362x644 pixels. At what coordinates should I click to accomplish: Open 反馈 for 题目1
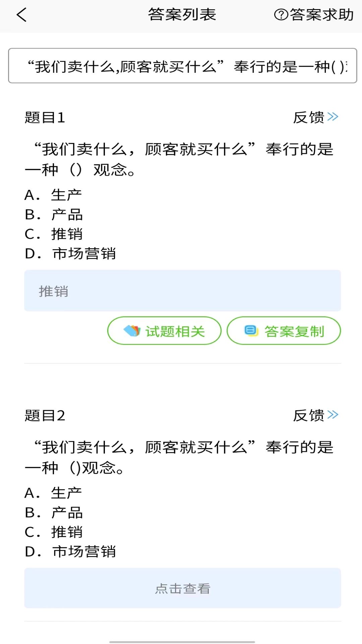[x=309, y=117]
